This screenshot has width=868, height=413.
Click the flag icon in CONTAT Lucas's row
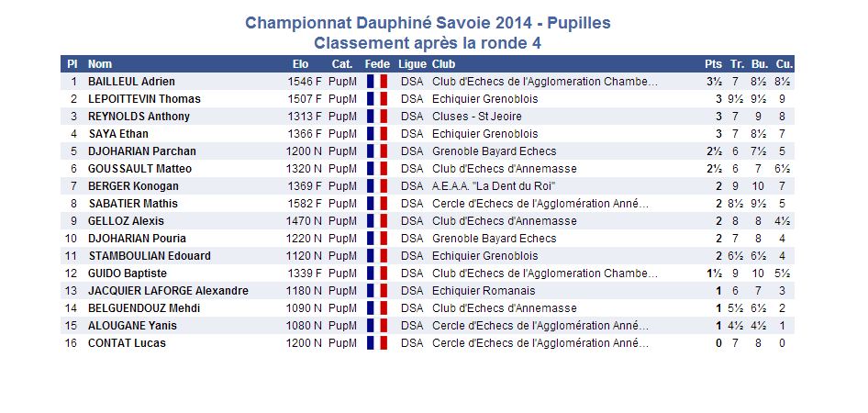[x=376, y=343]
